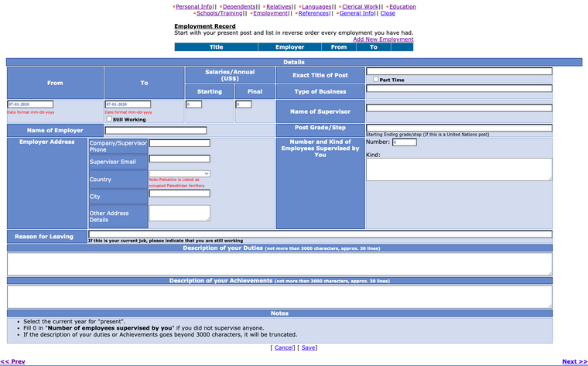The height and width of the screenshot is (366, 588).
Task: Click the From date input field
Action: coord(30,104)
